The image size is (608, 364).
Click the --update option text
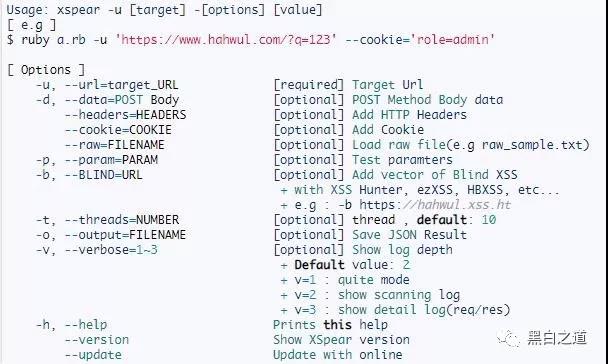pyautogui.click(x=93, y=355)
